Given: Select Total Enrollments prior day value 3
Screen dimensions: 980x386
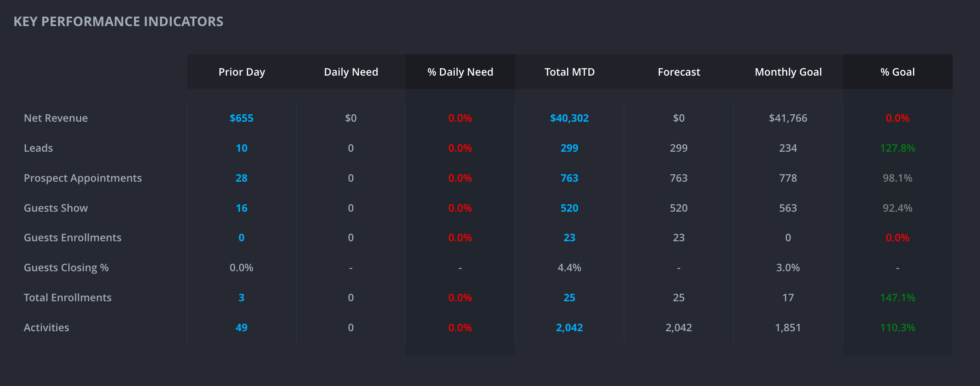Looking at the screenshot, I should tap(241, 298).
